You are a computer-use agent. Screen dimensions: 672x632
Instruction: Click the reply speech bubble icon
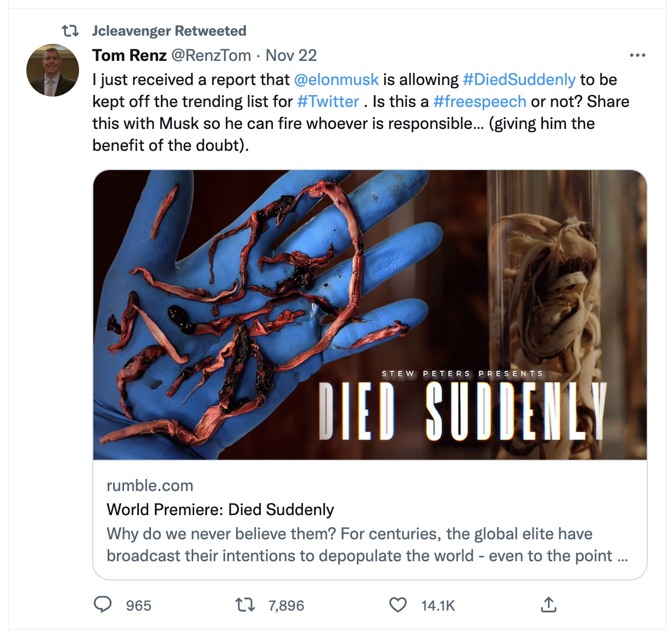[x=103, y=605]
